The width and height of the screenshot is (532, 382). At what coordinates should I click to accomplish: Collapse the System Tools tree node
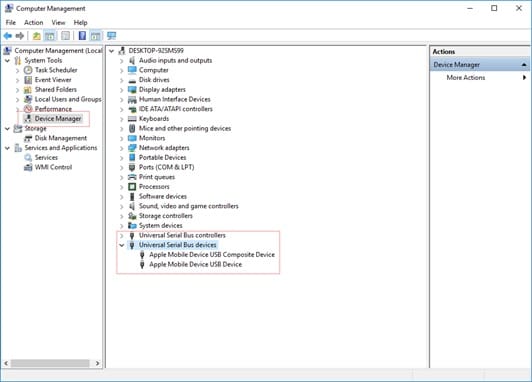pos(7,61)
